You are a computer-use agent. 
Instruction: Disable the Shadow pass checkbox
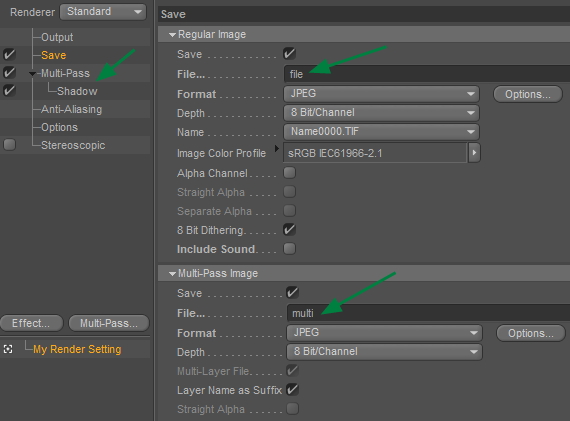(9, 91)
